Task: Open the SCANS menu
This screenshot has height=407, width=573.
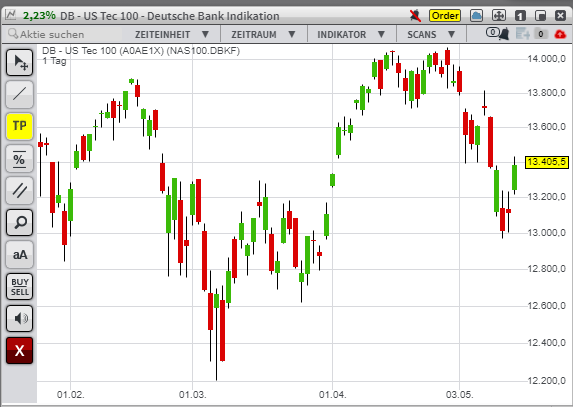Action: (431, 34)
